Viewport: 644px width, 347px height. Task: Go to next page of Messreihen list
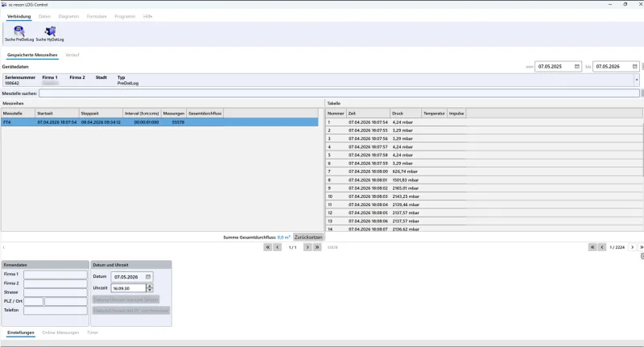pyautogui.click(x=308, y=247)
